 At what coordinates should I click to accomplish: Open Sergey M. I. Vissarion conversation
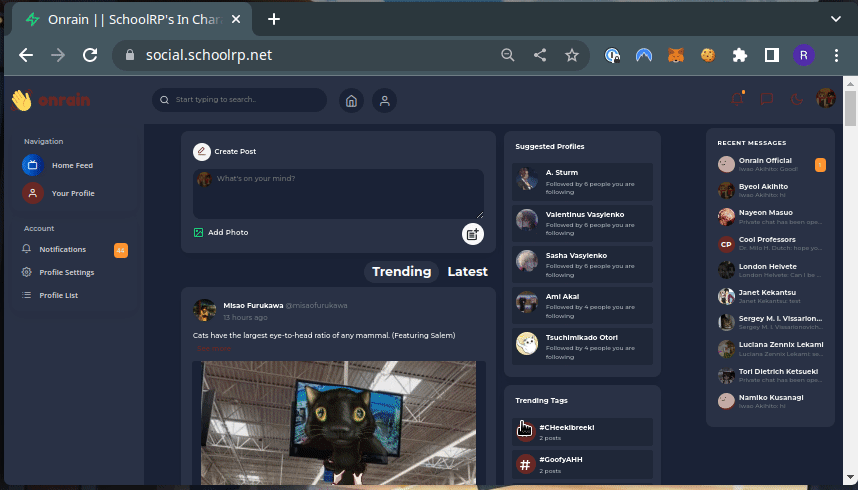click(x=770, y=322)
